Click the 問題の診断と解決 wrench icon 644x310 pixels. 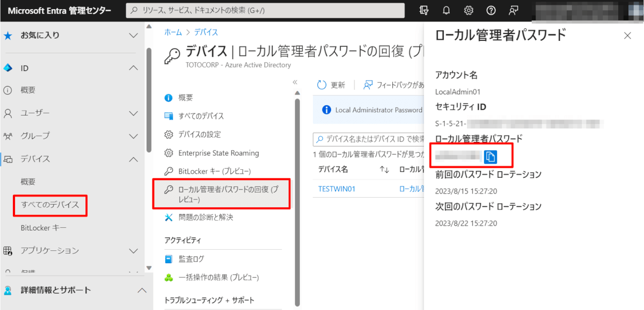pyautogui.click(x=169, y=218)
